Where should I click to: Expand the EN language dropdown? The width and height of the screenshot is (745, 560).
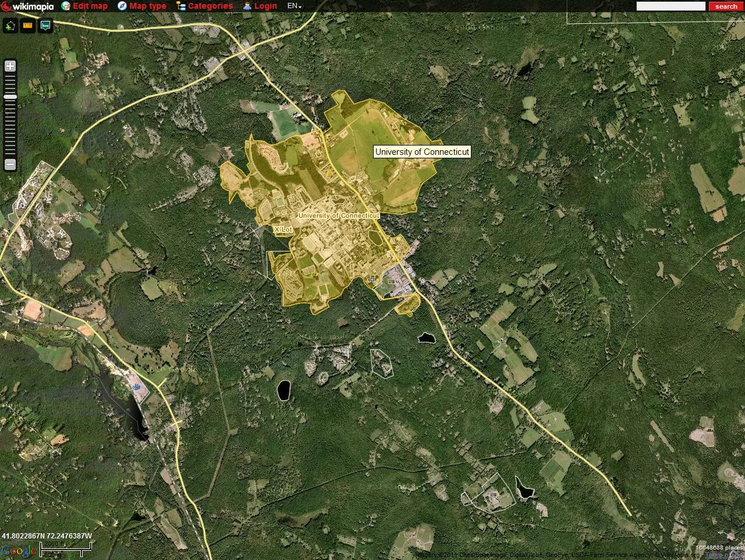pos(295,6)
